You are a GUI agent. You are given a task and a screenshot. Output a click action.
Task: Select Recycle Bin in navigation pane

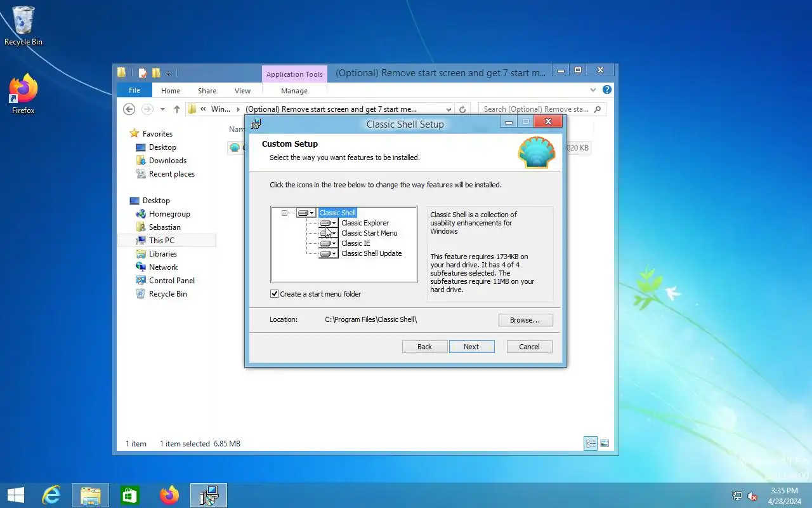click(x=167, y=294)
